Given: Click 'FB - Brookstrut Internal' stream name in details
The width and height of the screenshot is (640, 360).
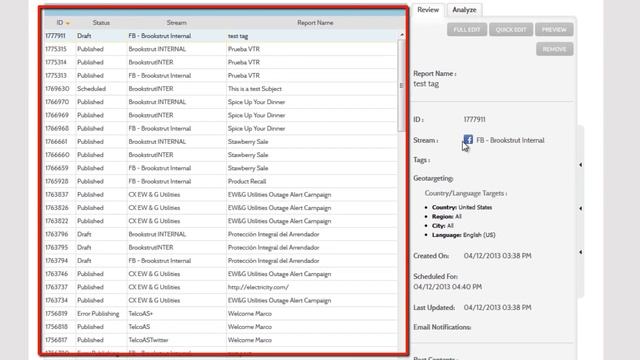Looking at the screenshot, I should pyautogui.click(x=510, y=140).
